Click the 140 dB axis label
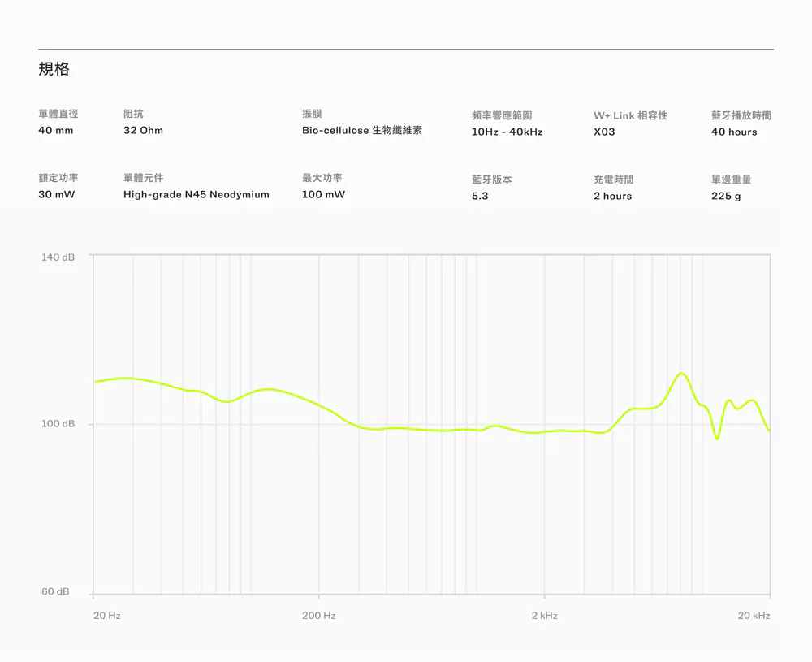 point(58,257)
